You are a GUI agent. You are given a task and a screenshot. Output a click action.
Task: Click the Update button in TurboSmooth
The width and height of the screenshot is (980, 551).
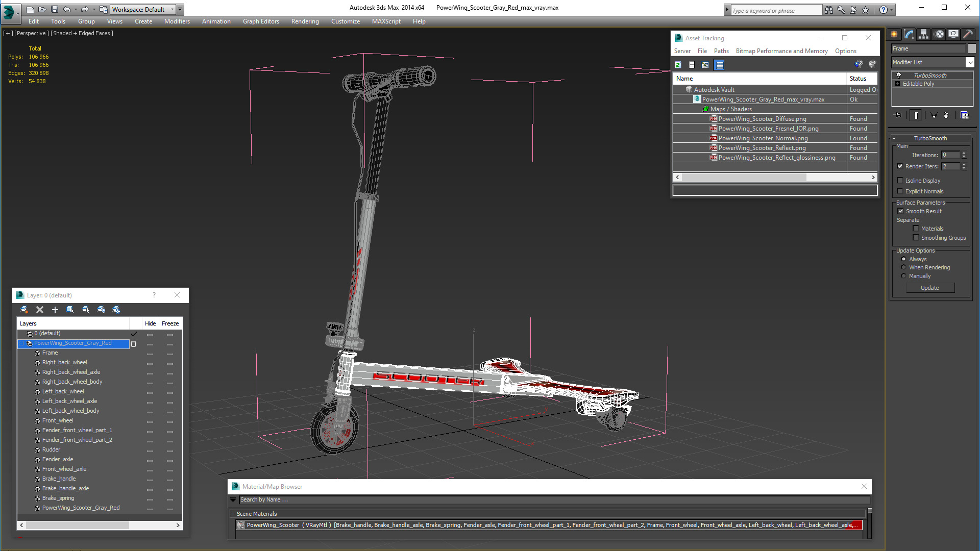[x=929, y=288]
